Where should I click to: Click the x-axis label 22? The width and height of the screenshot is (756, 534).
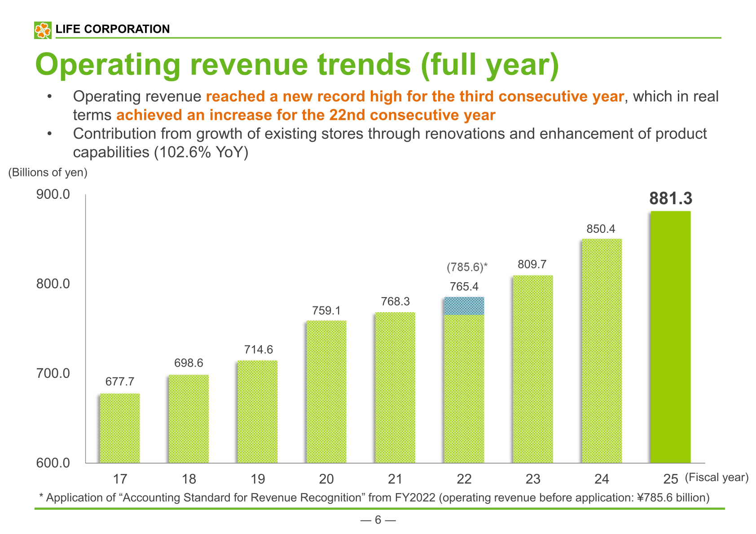pyautogui.click(x=464, y=479)
